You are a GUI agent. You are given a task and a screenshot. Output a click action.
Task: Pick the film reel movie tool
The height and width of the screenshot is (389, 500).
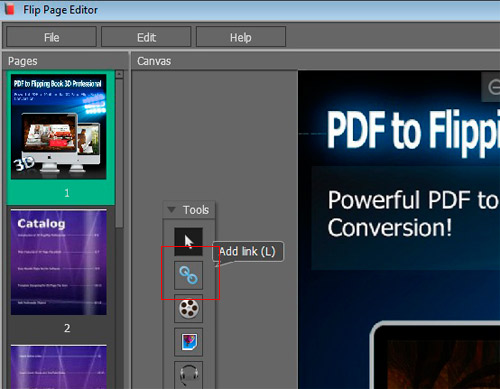188,309
